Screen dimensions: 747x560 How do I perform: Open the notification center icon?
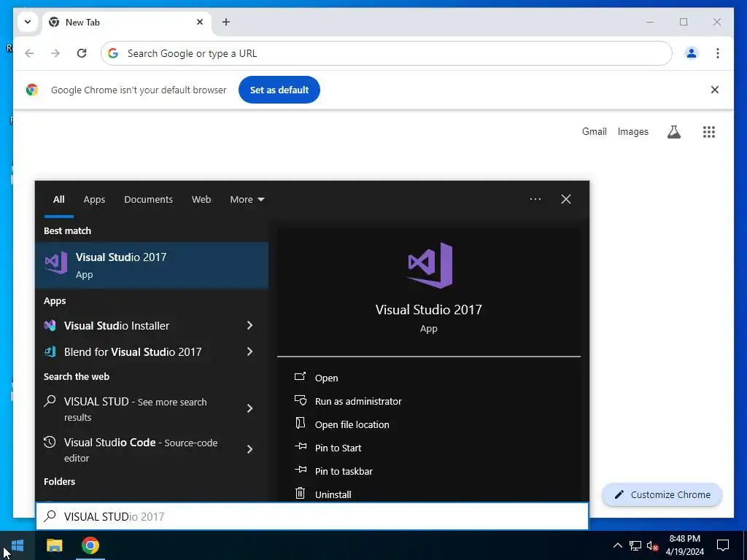(x=723, y=545)
